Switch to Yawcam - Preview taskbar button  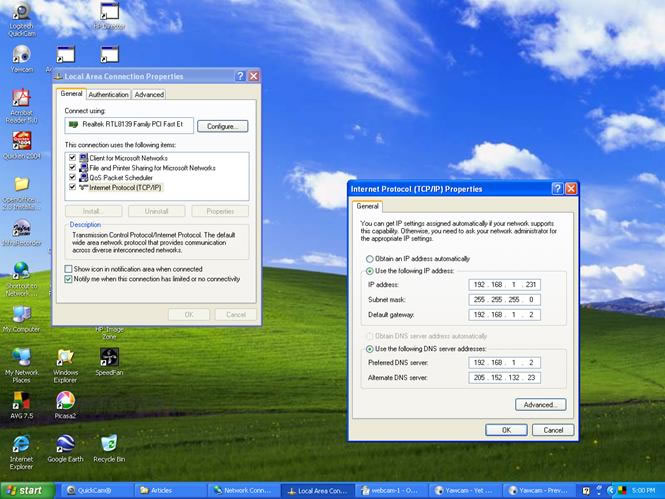click(x=539, y=491)
